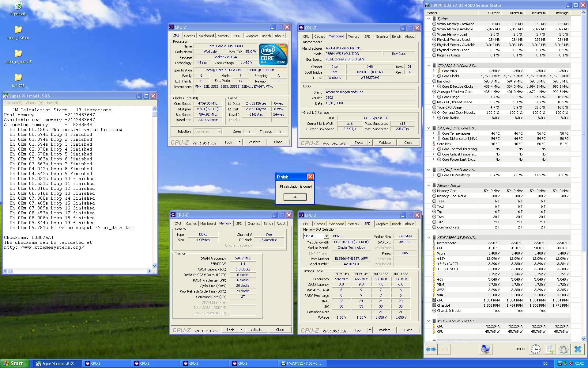588x368 pixels.
Task: Select the Papierkorb recycle bin icon
Action: [x=18, y=6]
